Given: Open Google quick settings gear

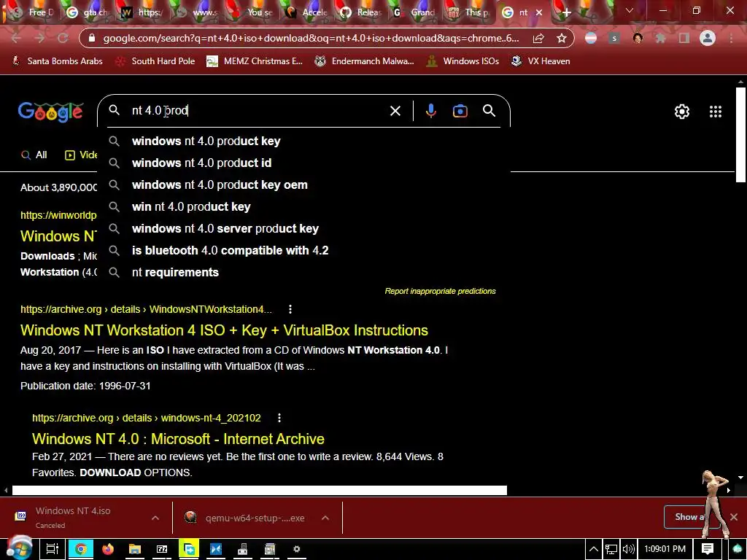Looking at the screenshot, I should click(x=682, y=112).
